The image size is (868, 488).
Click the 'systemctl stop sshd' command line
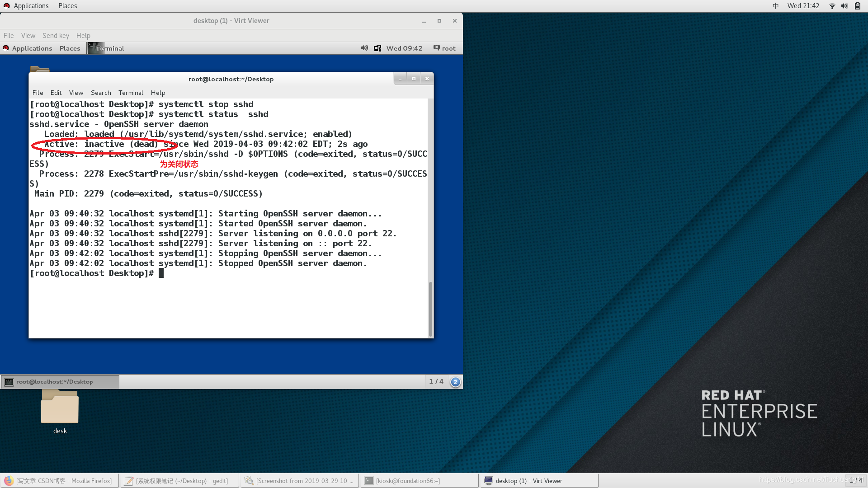pyautogui.click(x=142, y=104)
